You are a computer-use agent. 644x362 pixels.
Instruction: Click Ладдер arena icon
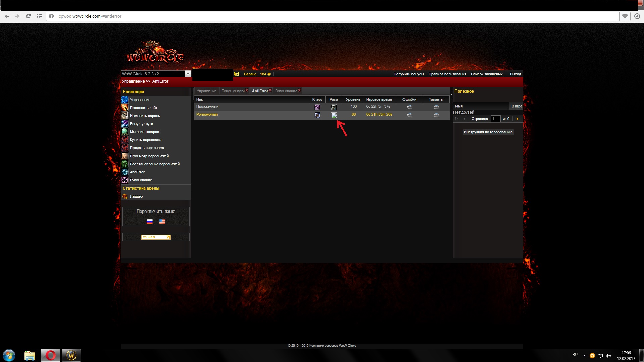click(125, 196)
